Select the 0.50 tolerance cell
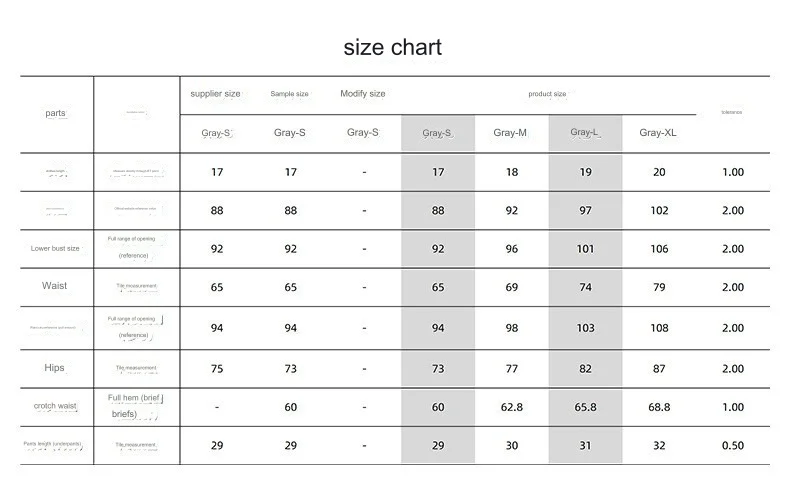The height and width of the screenshot is (492, 790). coord(732,445)
